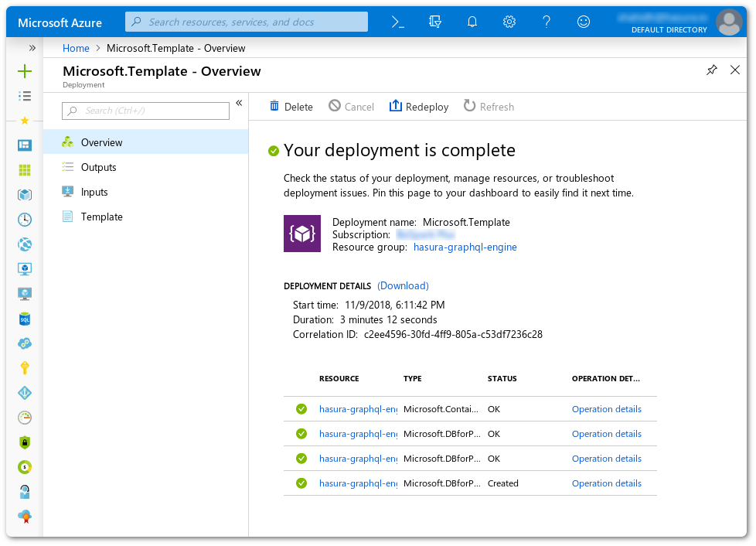Open the Inputs menu item
Viewport: 756px width, 546px height.
tap(145, 192)
